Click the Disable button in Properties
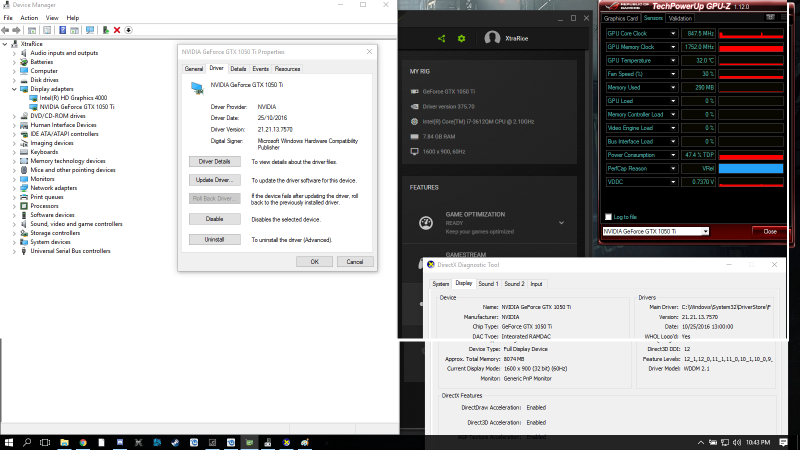800x450 pixels. tap(215, 218)
